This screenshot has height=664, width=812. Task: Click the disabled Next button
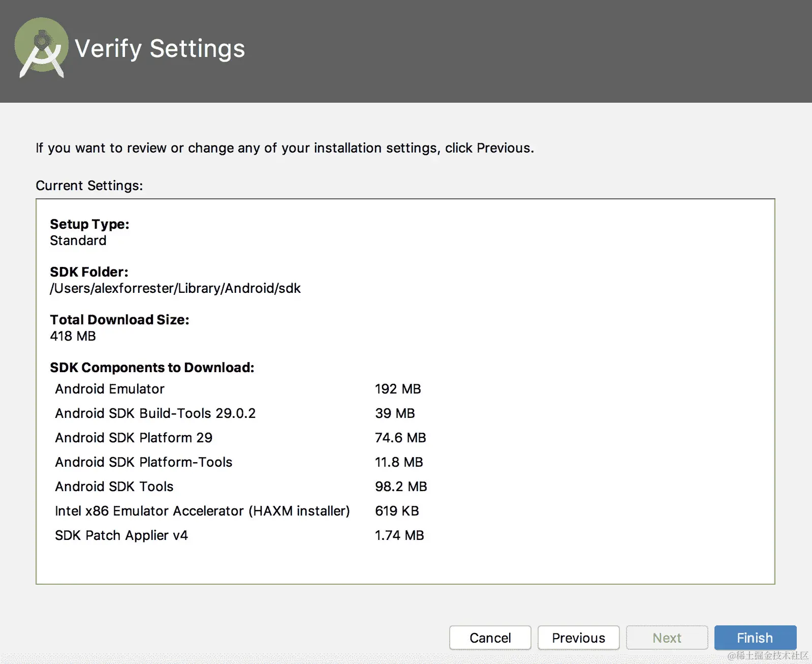(x=667, y=638)
